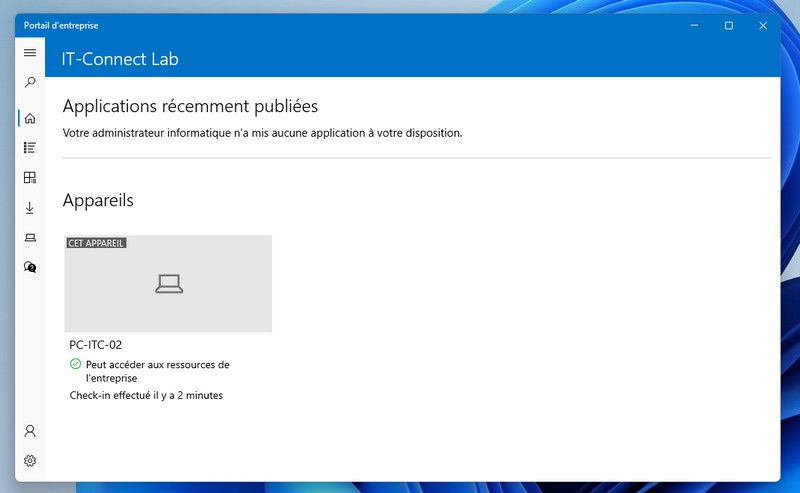
Task: Open the applications list icon
Action: [x=30, y=148]
